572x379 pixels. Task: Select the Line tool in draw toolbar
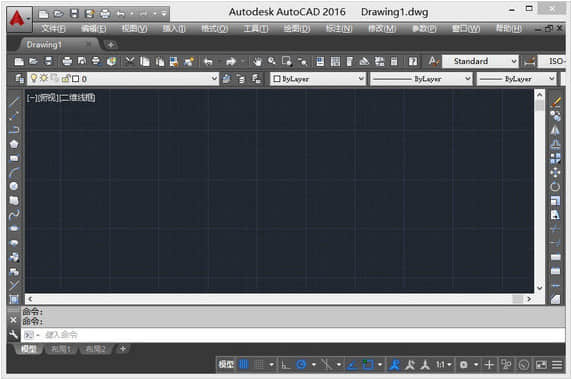point(14,102)
